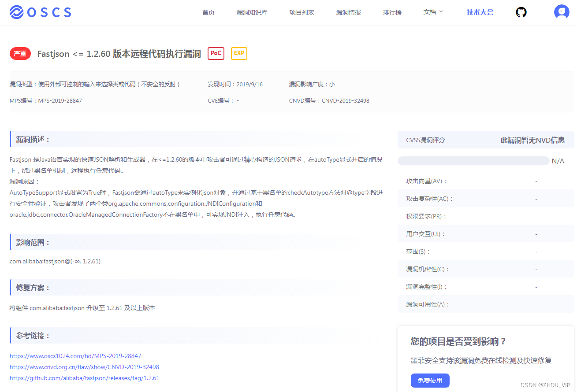
Task: Click the 漏洞完整性(I) row
Action: (486, 287)
